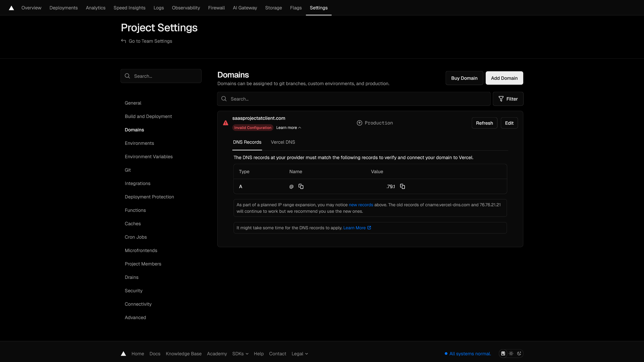Open Integrations settings
Viewport: 644px width, 362px height.
[138, 183]
